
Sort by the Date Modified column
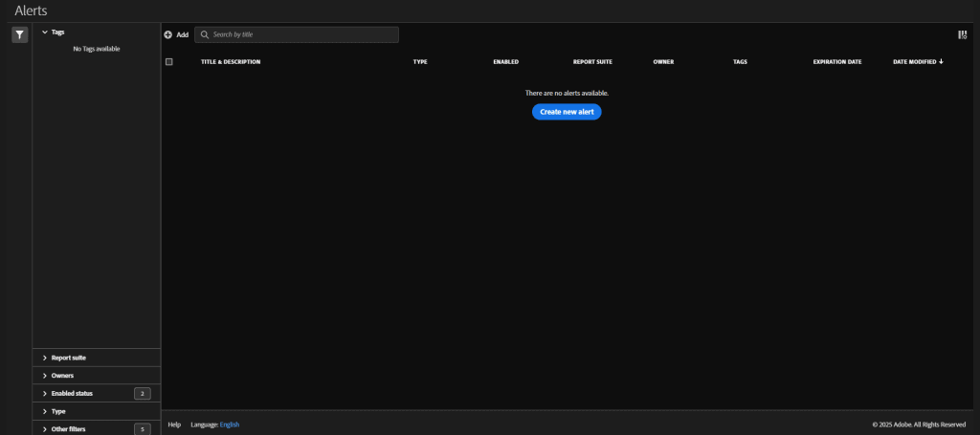click(918, 62)
